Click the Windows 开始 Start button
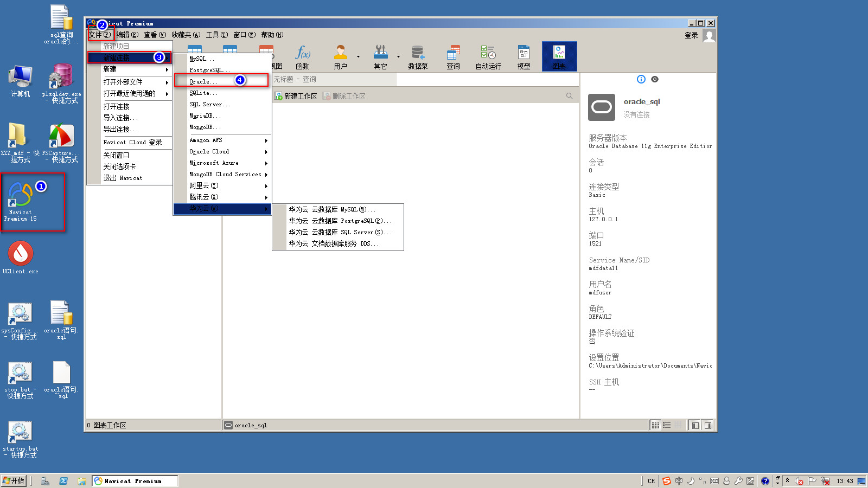The image size is (868, 488). [14, 480]
